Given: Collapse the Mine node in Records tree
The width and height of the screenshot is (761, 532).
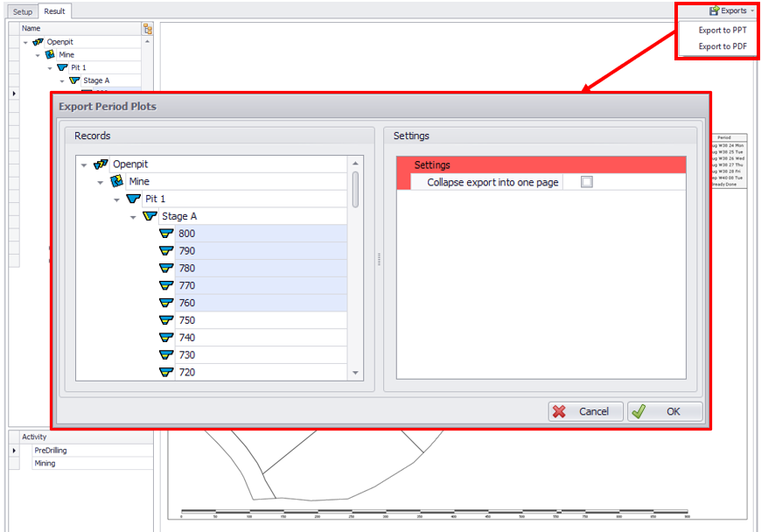Looking at the screenshot, I should 101,183.
